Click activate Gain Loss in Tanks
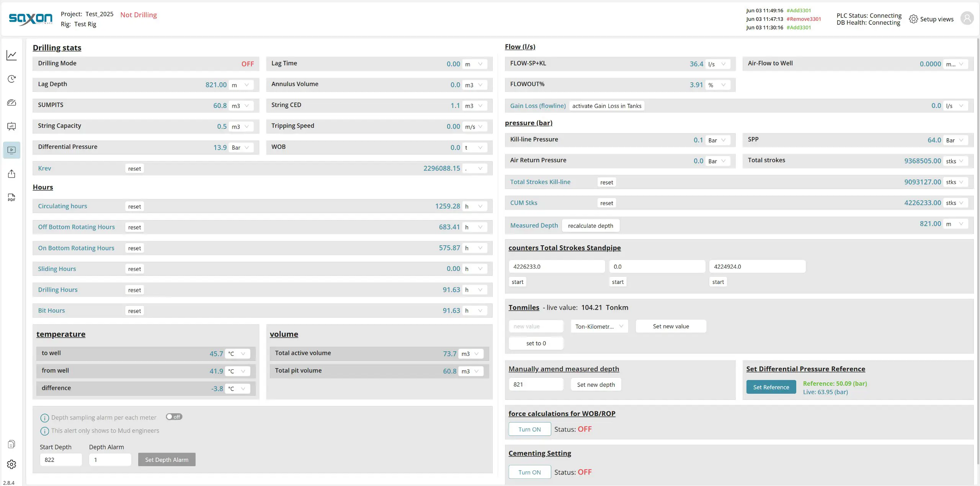 [606, 106]
